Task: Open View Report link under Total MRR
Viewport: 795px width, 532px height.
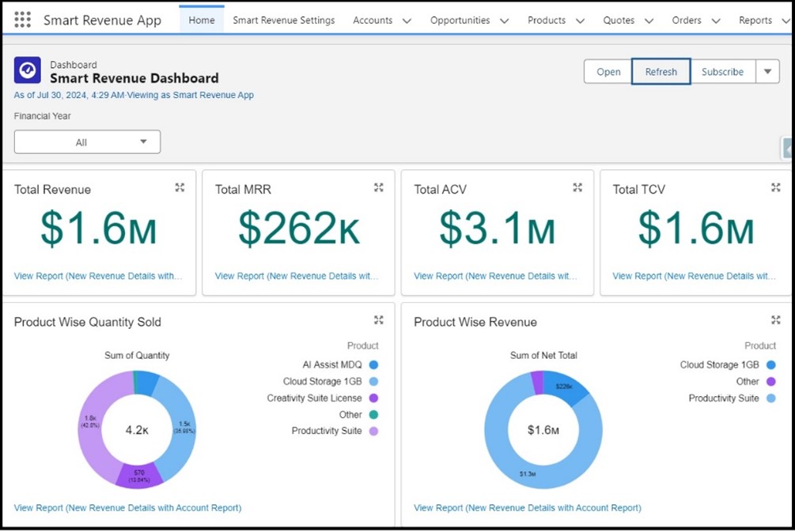Action: point(297,276)
